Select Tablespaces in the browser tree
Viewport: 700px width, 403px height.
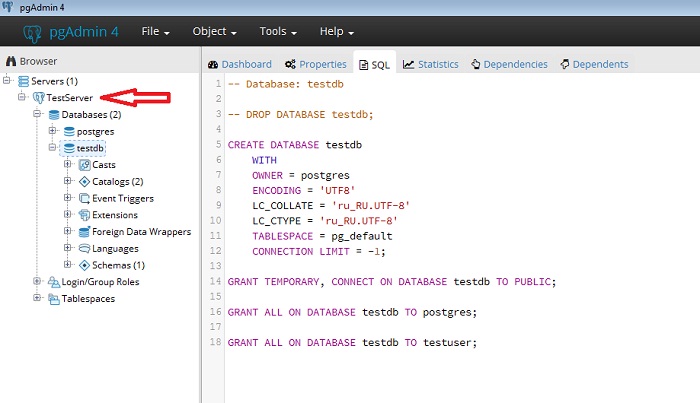88,299
